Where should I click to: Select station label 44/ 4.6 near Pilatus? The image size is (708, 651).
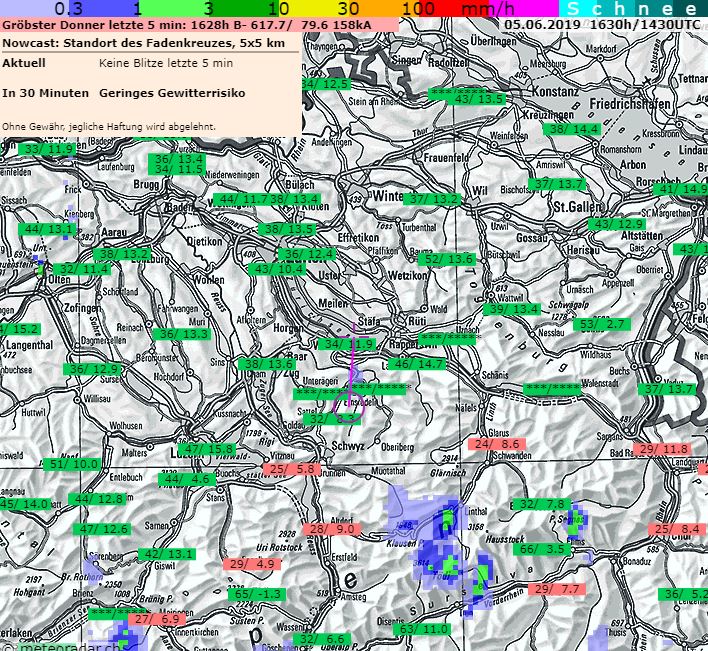(187, 479)
